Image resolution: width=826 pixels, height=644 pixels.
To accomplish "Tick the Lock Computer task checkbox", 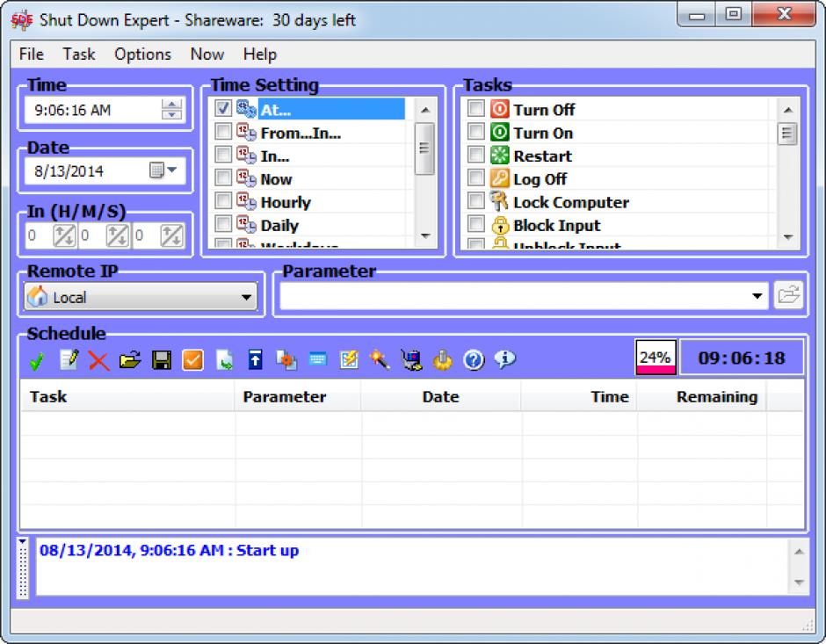I will tap(475, 200).
